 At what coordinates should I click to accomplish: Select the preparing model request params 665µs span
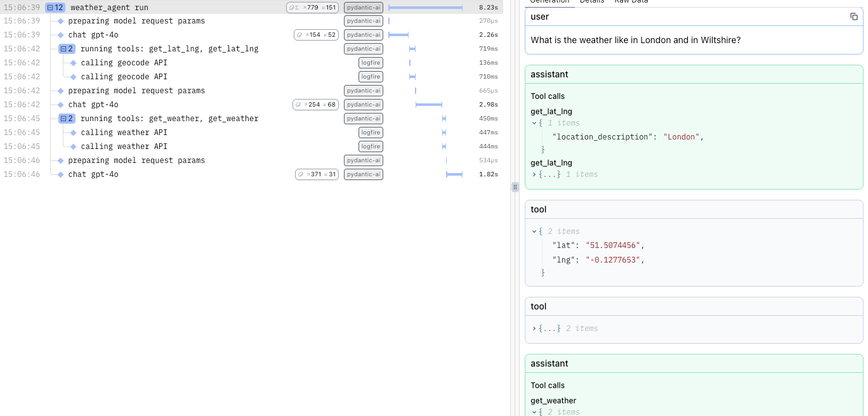[x=136, y=91]
